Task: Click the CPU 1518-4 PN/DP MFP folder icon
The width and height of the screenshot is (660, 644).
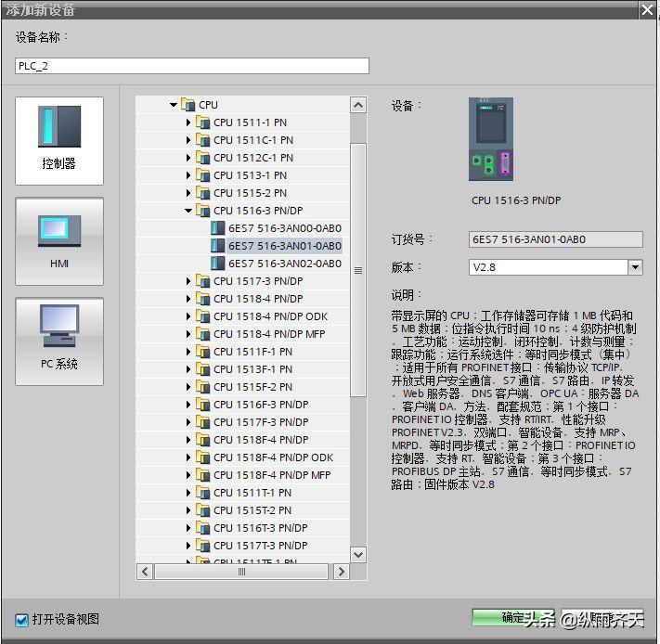Action: click(203, 334)
